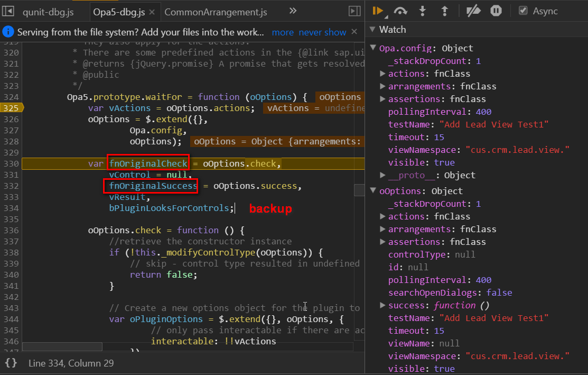The height and width of the screenshot is (375, 588).
Task: Click viewNamespace under Opa.config
Action: [x=479, y=150]
